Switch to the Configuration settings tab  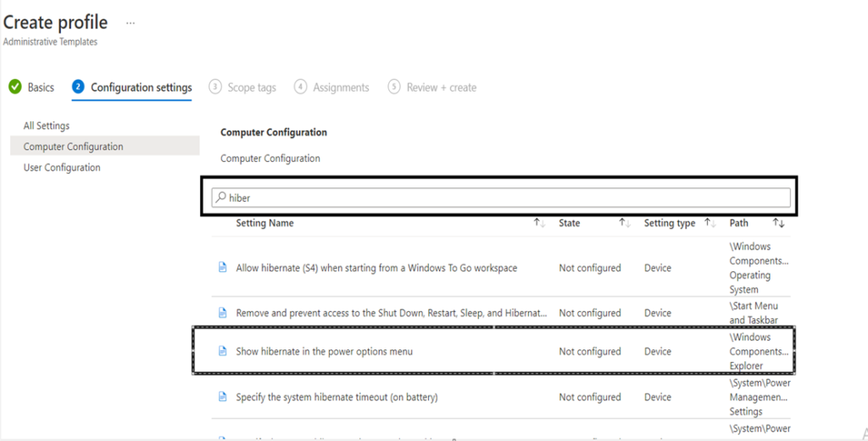click(x=141, y=87)
